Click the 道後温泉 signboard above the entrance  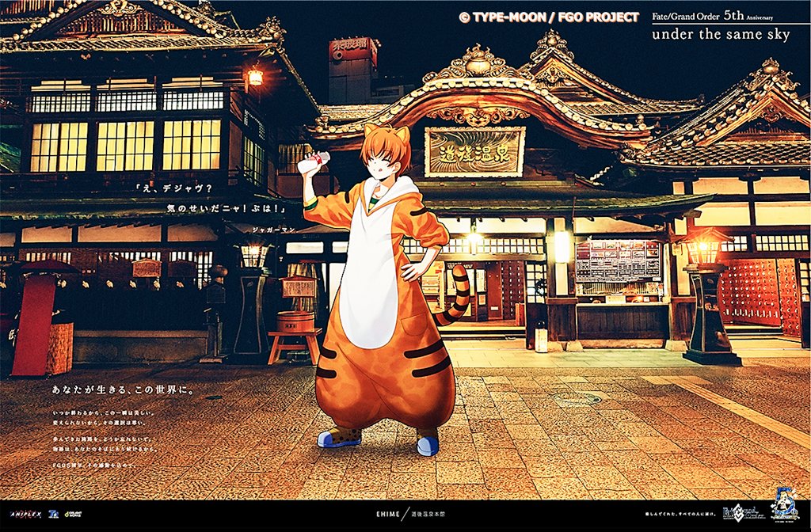tap(474, 151)
